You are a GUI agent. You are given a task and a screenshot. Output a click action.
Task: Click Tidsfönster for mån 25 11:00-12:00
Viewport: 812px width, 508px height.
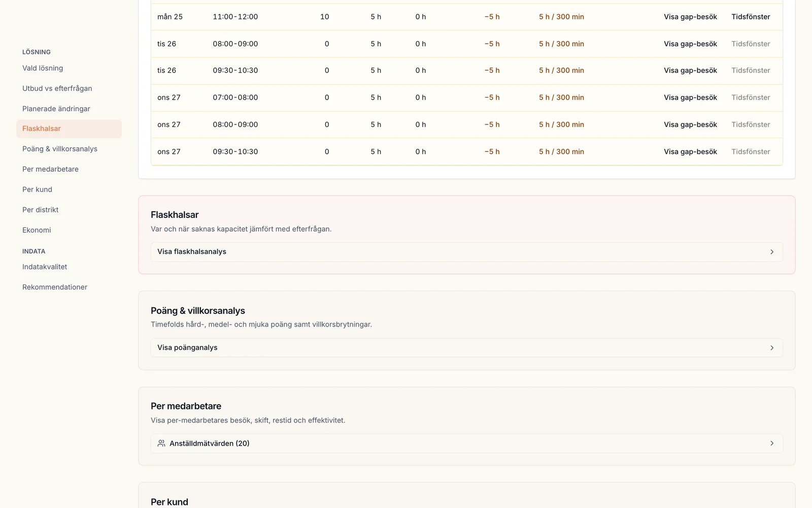point(751,17)
